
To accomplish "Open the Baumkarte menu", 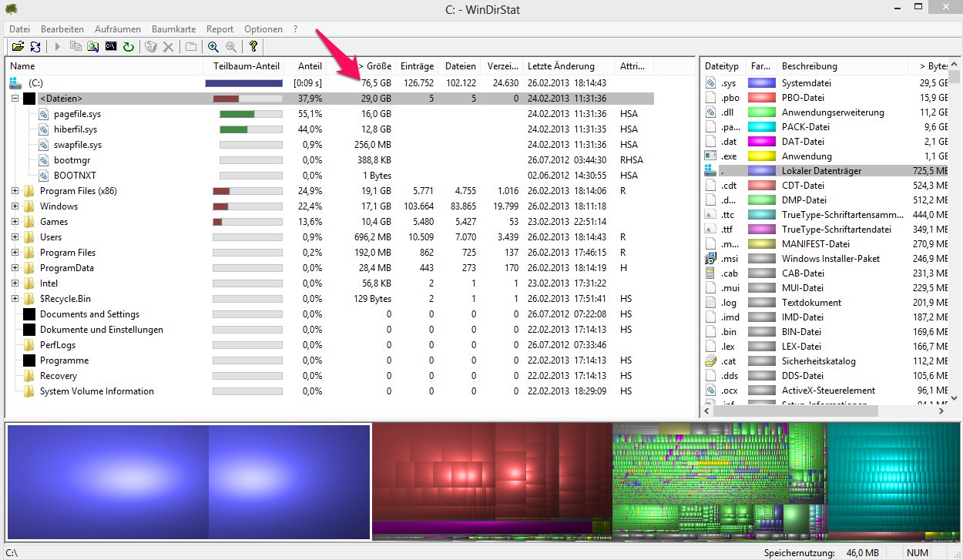I will click(173, 29).
